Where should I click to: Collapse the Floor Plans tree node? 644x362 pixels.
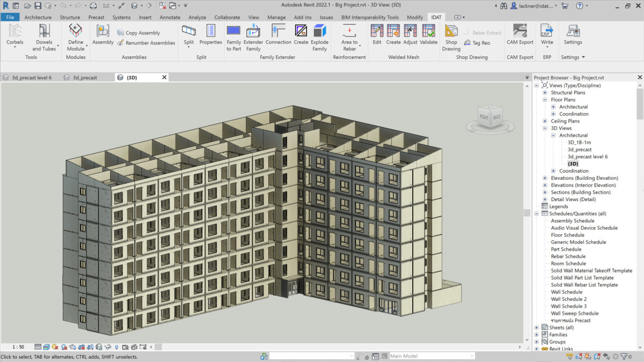click(545, 100)
